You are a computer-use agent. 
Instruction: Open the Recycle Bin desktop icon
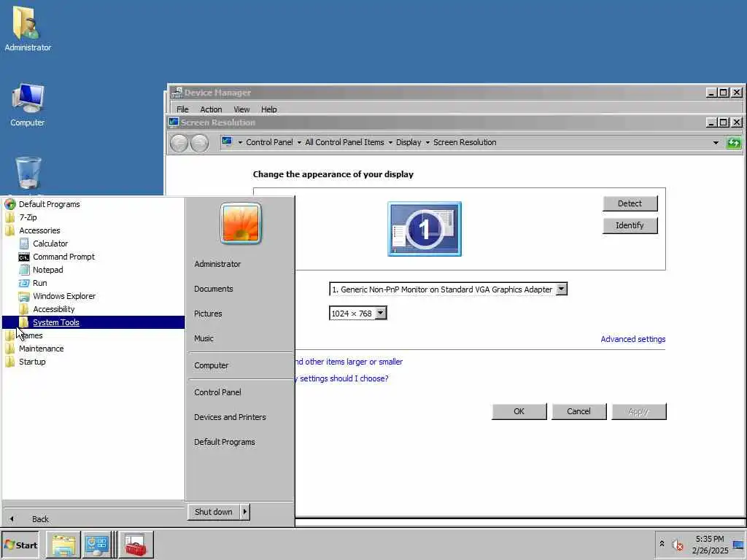(28, 173)
